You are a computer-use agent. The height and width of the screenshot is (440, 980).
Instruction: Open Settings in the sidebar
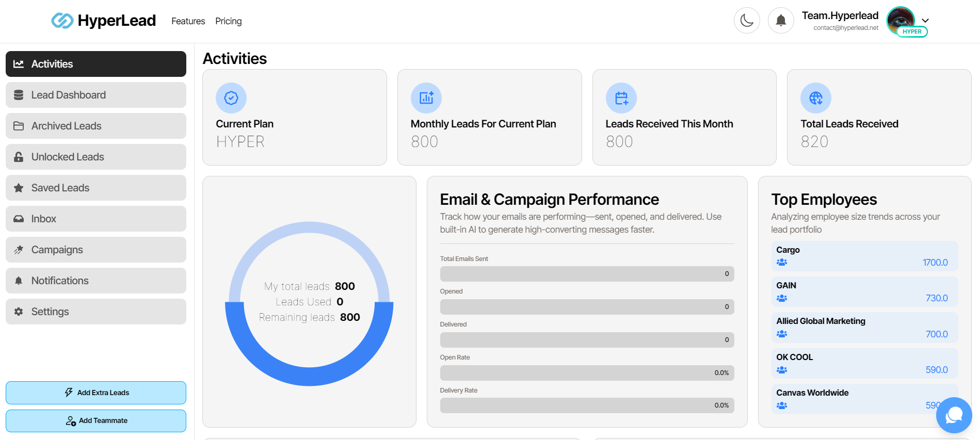[x=96, y=312]
